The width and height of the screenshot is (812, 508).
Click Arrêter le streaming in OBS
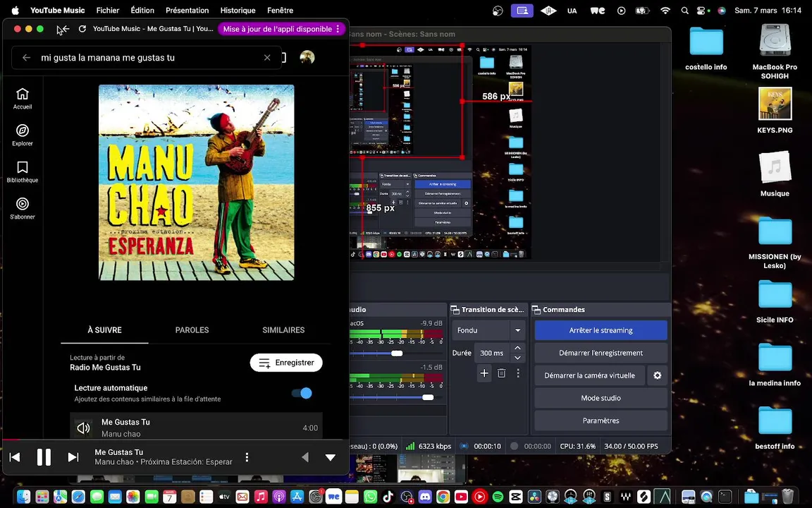[x=601, y=330]
